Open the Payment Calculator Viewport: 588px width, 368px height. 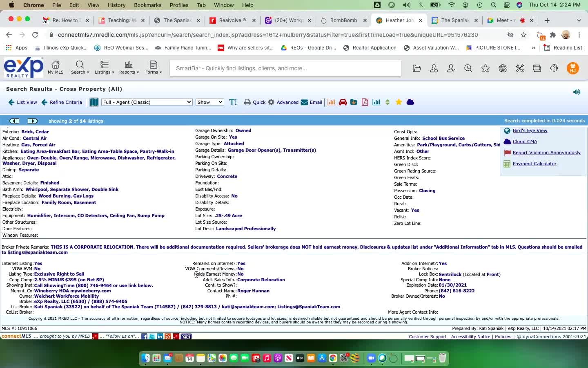tap(535, 164)
